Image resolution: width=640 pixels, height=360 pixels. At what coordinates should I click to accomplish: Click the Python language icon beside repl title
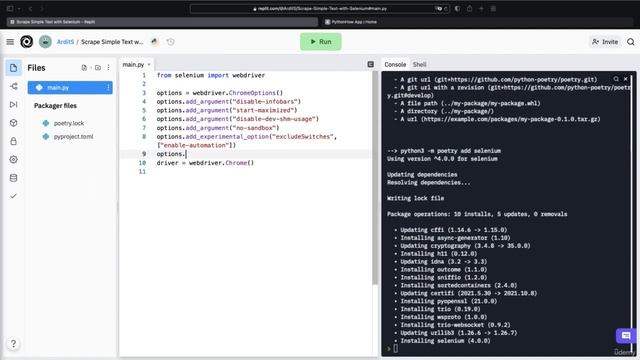[155, 42]
